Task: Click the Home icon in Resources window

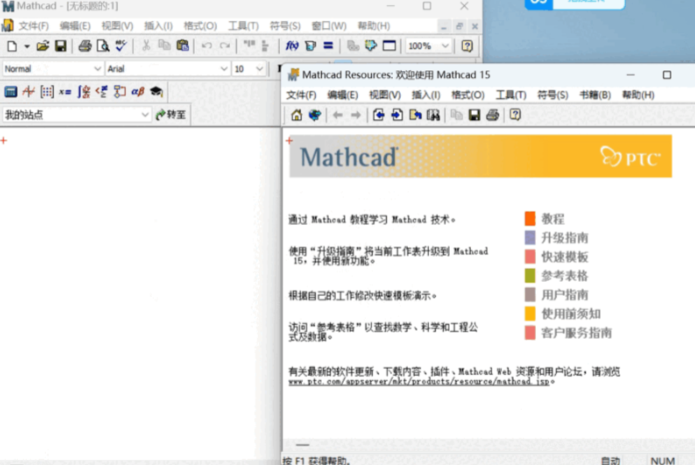Action: click(296, 115)
